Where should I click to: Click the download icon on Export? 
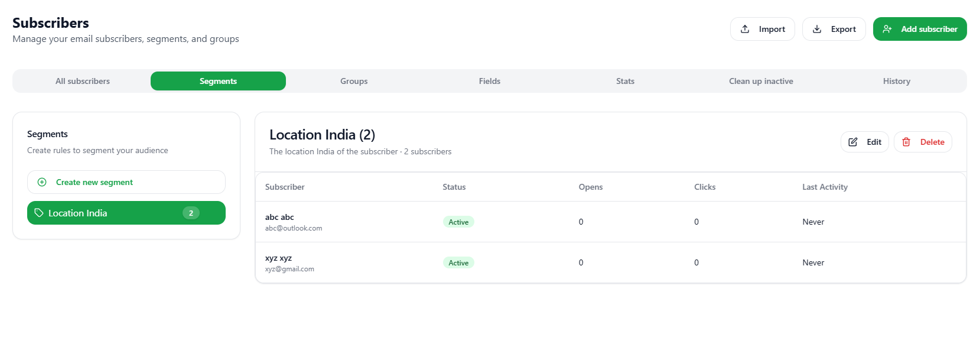point(817,29)
